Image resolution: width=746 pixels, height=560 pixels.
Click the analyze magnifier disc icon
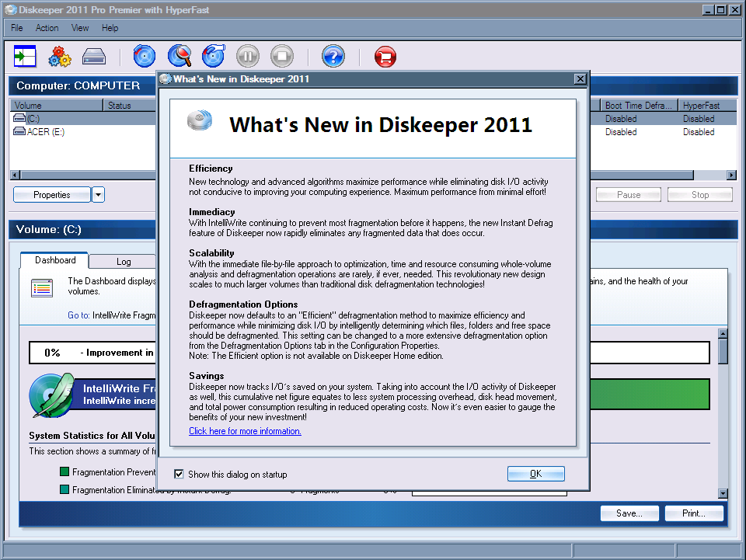click(x=180, y=57)
